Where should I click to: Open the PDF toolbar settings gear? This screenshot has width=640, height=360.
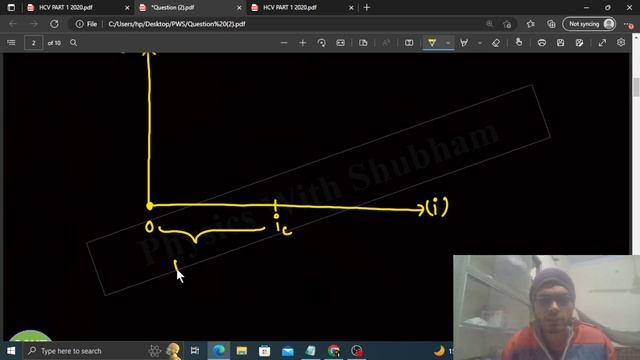click(x=621, y=42)
